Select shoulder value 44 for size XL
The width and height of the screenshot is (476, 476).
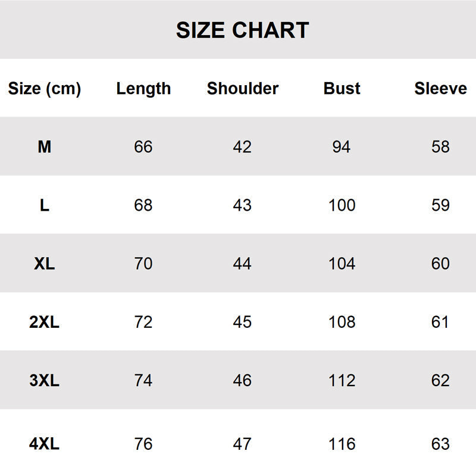pyautogui.click(x=242, y=264)
